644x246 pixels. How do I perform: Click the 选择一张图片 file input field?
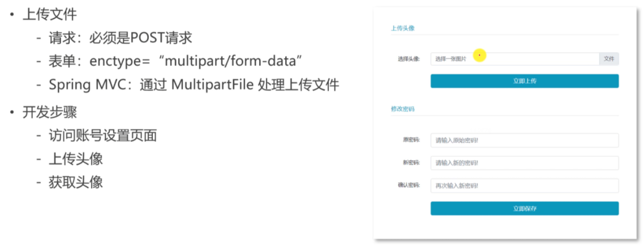click(x=514, y=59)
